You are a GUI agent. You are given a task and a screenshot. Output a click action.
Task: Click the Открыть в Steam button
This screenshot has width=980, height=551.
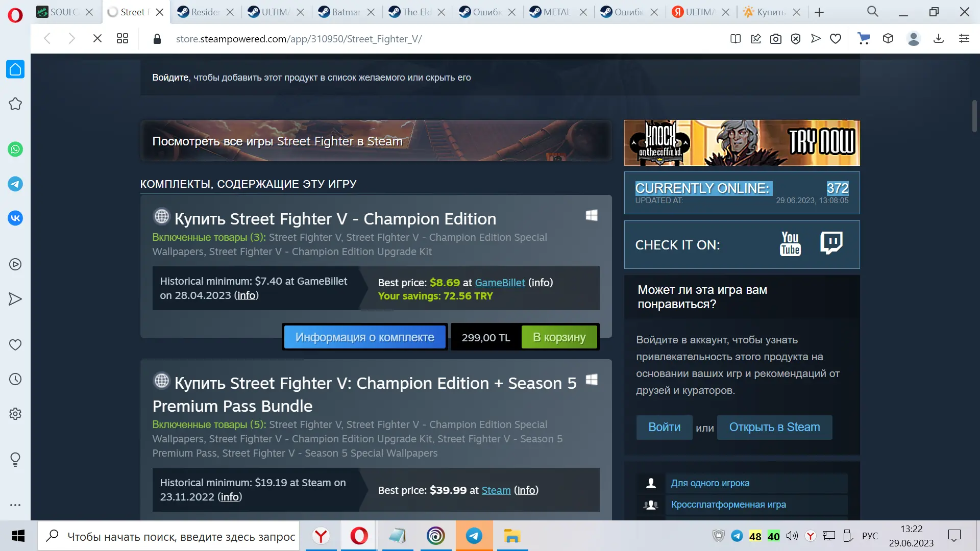click(x=774, y=428)
